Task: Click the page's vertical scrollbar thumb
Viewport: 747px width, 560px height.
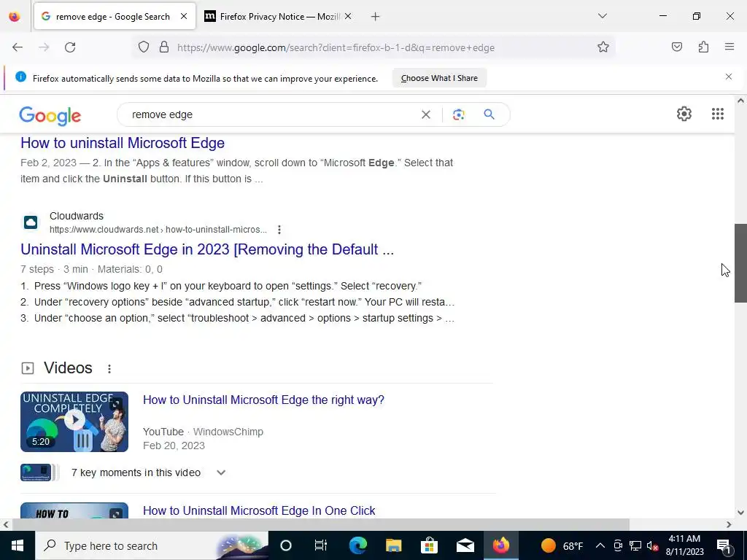Action: [x=740, y=262]
